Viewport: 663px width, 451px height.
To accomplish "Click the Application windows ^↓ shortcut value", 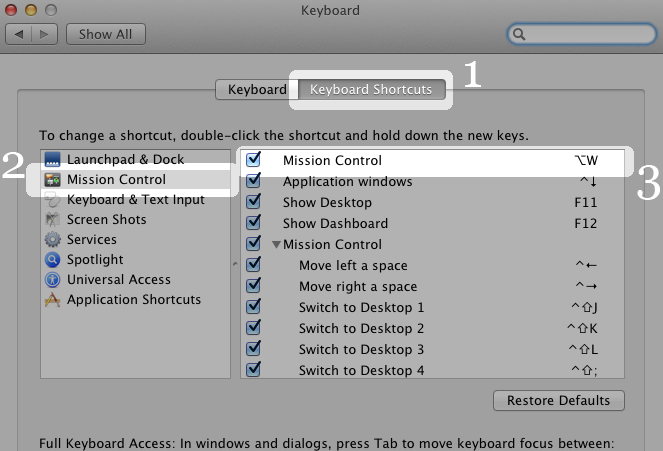I will tap(588, 181).
